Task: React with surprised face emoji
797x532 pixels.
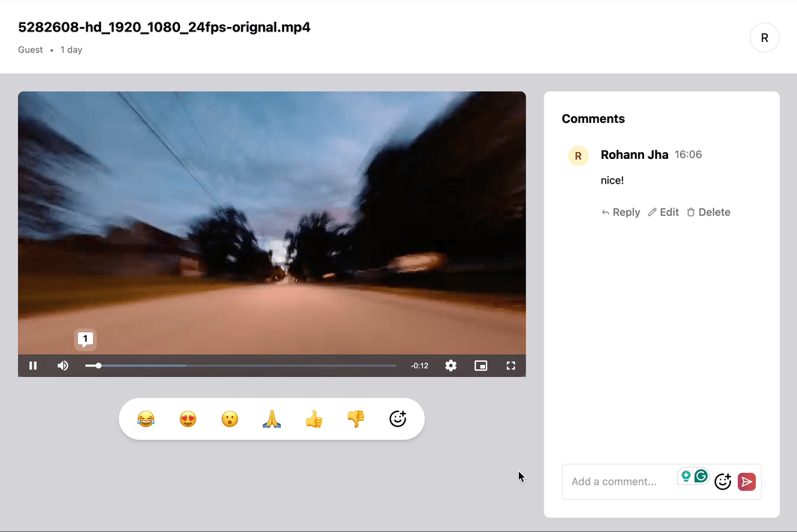Action: (229, 419)
